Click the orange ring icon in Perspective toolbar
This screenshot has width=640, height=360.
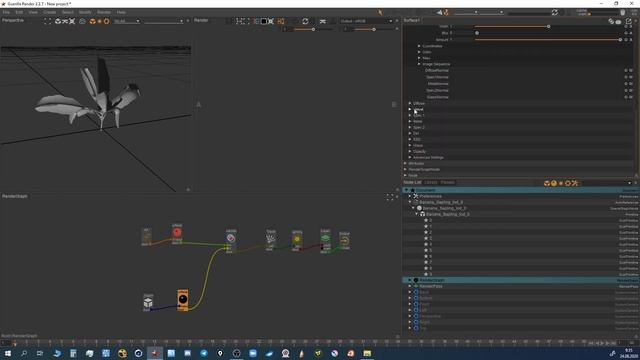pyautogui.click(x=107, y=21)
